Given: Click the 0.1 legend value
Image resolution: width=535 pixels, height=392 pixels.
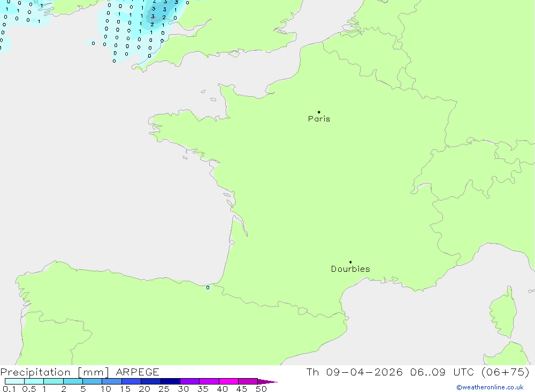Looking at the screenshot, I should (x=9, y=389).
